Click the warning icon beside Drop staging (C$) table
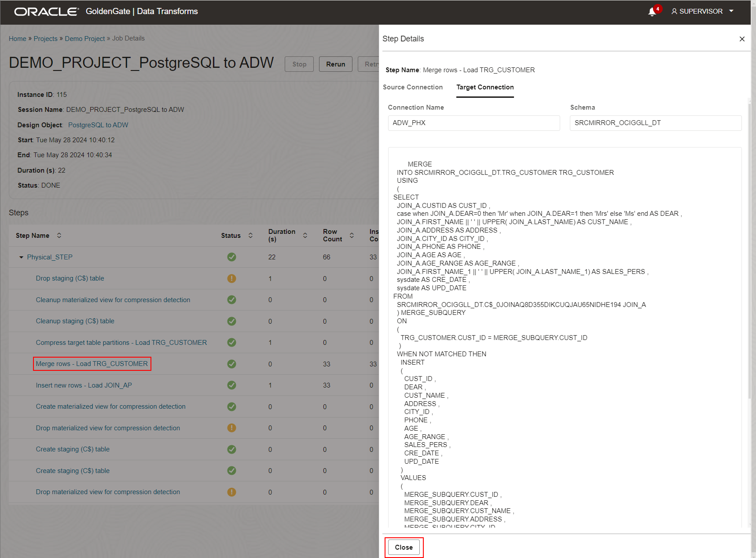 pyautogui.click(x=231, y=278)
